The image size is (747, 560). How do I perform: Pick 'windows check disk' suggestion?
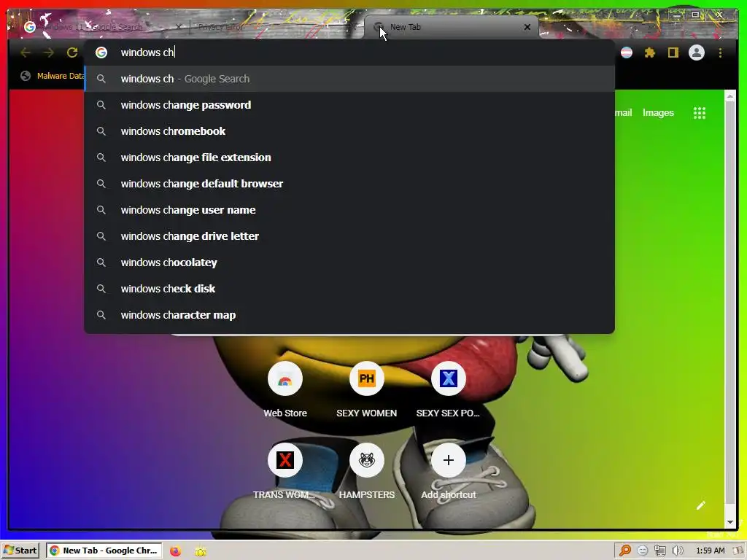[349, 289]
